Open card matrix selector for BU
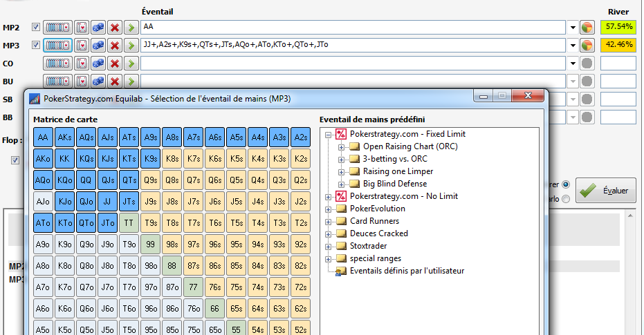The image size is (644, 335). 57,82
